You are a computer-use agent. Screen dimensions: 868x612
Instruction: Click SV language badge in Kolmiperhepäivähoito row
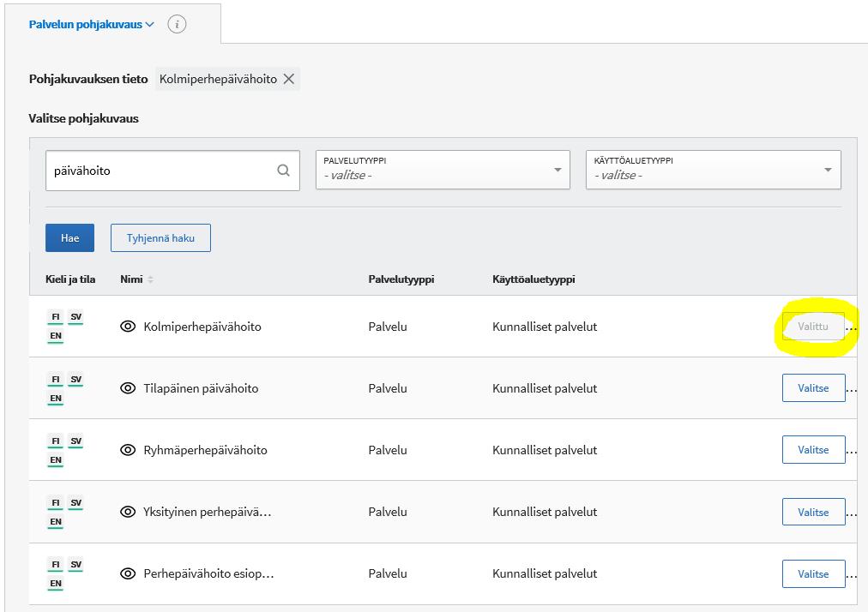[75, 318]
